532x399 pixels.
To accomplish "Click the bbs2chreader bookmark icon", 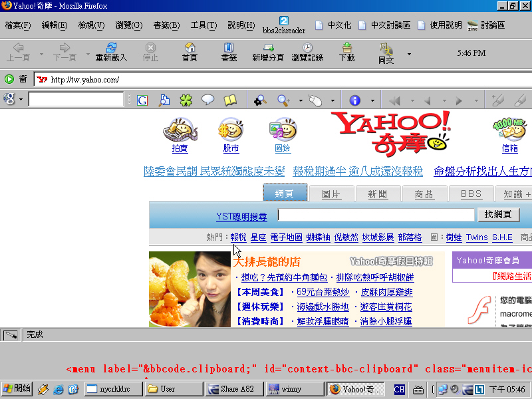I will (283, 21).
